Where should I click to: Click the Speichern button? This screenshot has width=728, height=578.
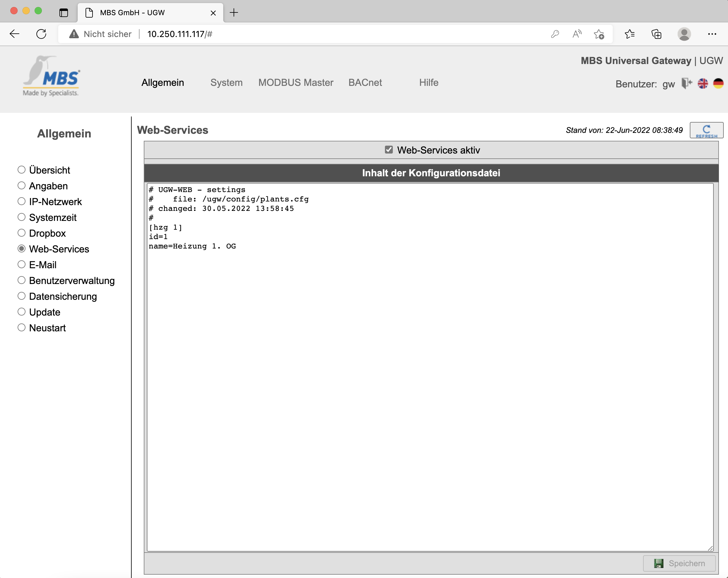click(679, 563)
